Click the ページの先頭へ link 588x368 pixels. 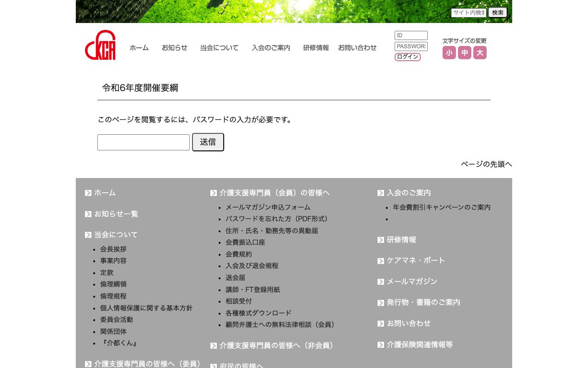tap(486, 164)
